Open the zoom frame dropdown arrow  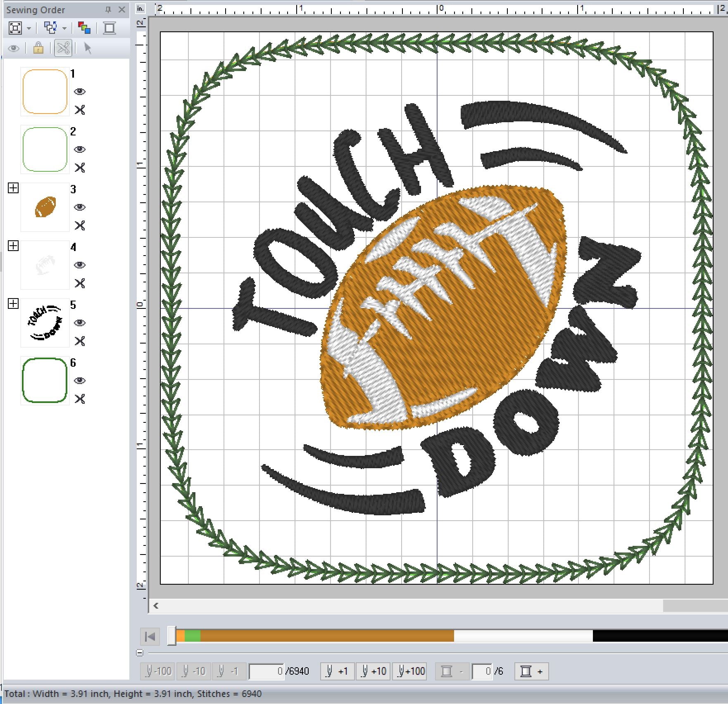click(x=29, y=28)
